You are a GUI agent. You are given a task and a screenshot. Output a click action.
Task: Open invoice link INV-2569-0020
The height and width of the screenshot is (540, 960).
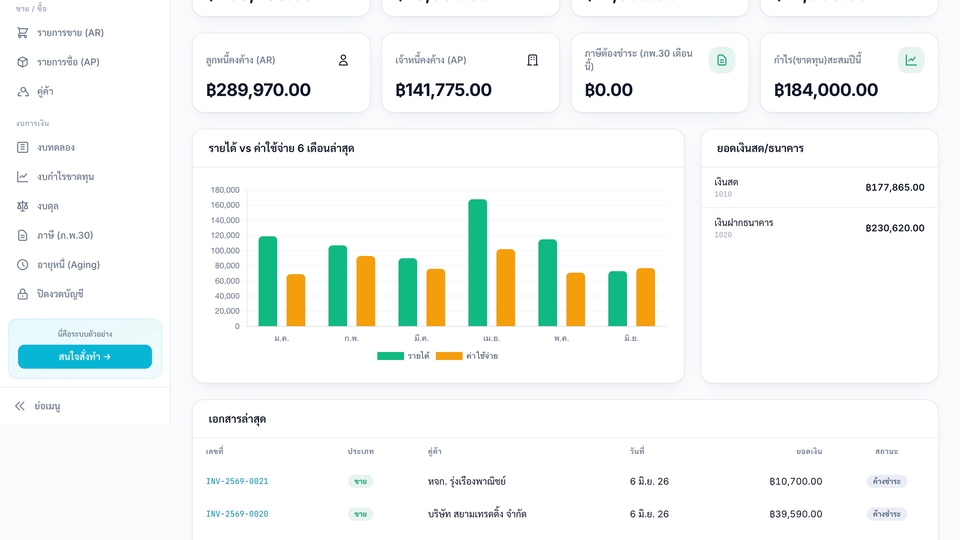coord(237,514)
